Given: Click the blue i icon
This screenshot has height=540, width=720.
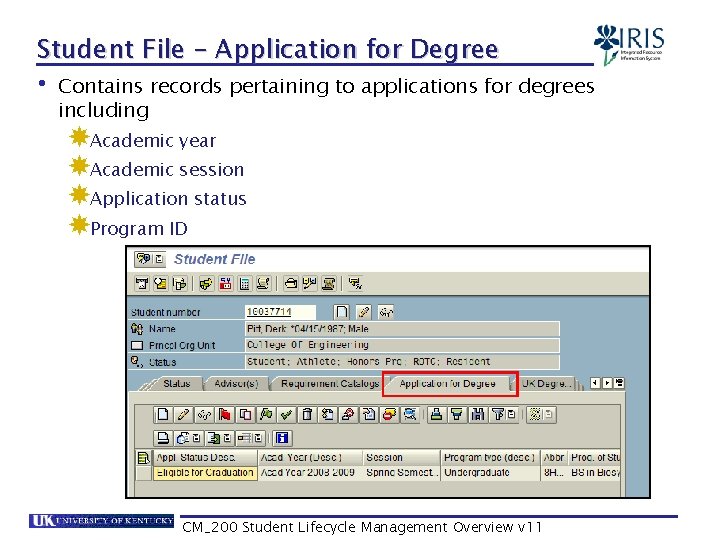Looking at the screenshot, I should click(281, 438).
